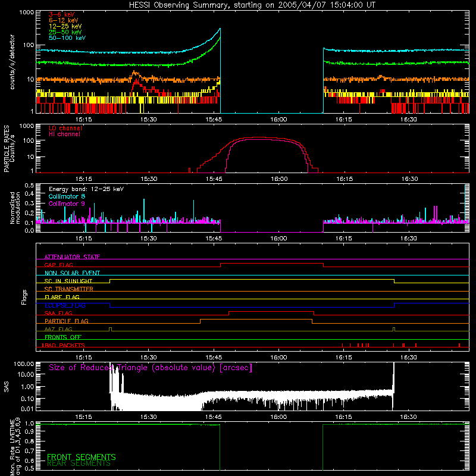Screen dimensions: 476x476
Task: Click the GAP FLAG label
Action: 58,265
